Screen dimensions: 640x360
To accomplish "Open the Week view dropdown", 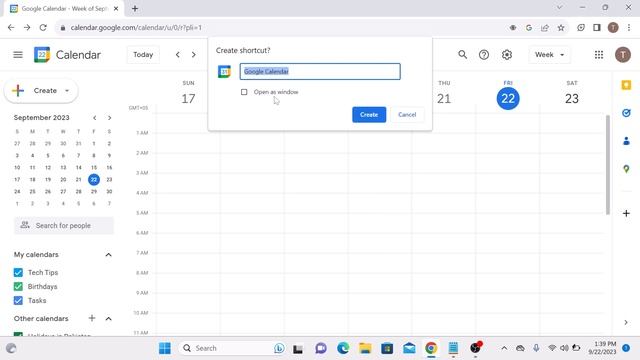I will pos(549,55).
